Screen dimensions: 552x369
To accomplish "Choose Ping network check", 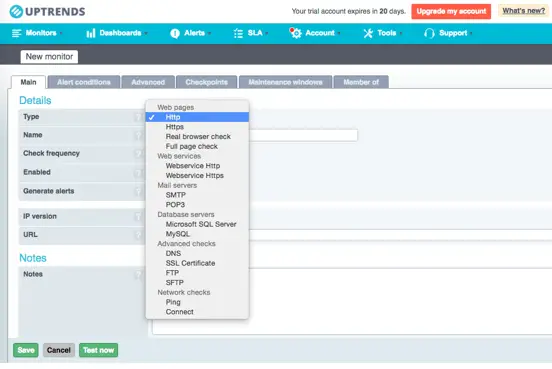I will tap(197, 302).
